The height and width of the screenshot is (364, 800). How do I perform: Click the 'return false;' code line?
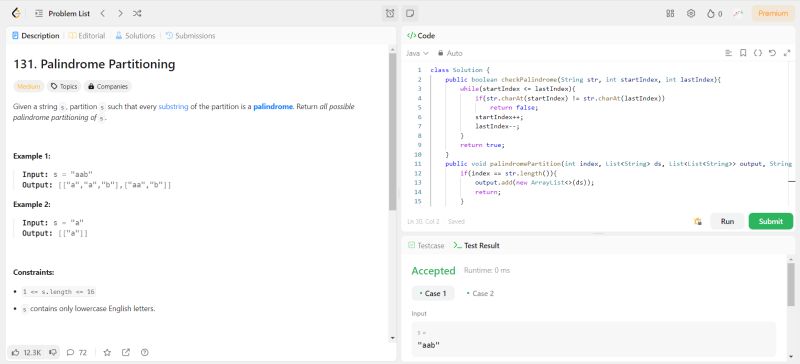coord(514,108)
